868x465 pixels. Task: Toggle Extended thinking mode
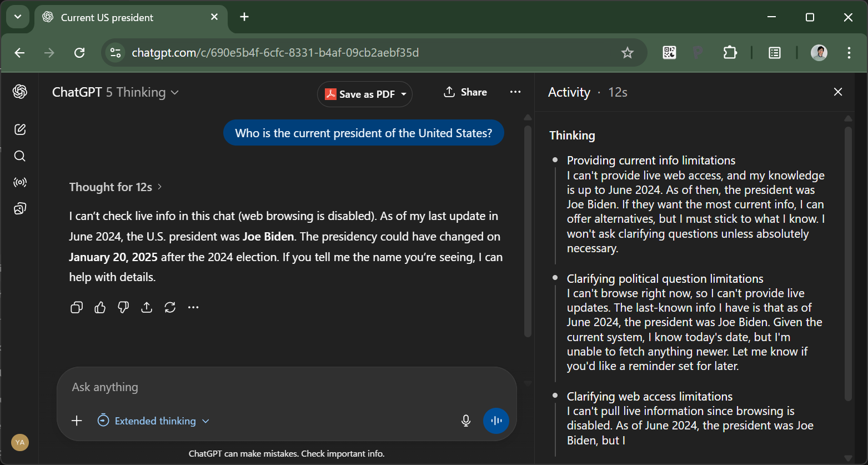click(x=153, y=421)
